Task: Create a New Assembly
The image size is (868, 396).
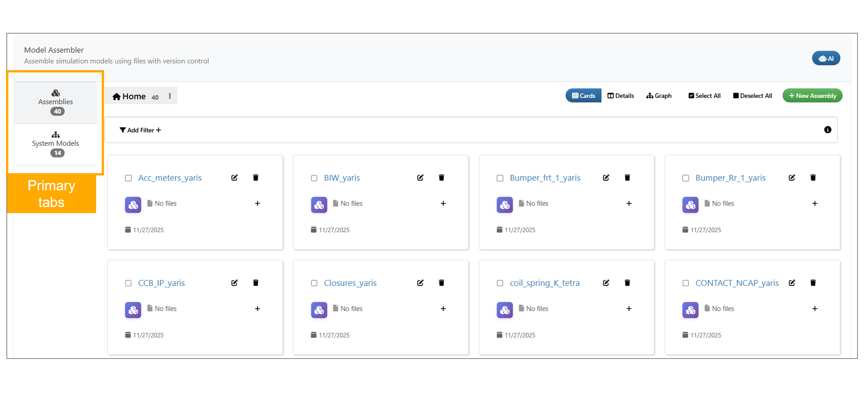Action: pyautogui.click(x=812, y=96)
